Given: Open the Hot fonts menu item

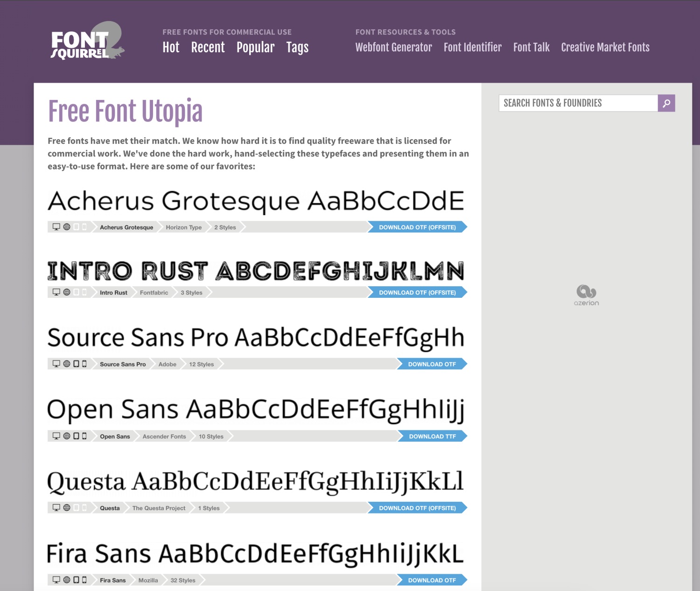Looking at the screenshot, I should click(x=171, y=47).
